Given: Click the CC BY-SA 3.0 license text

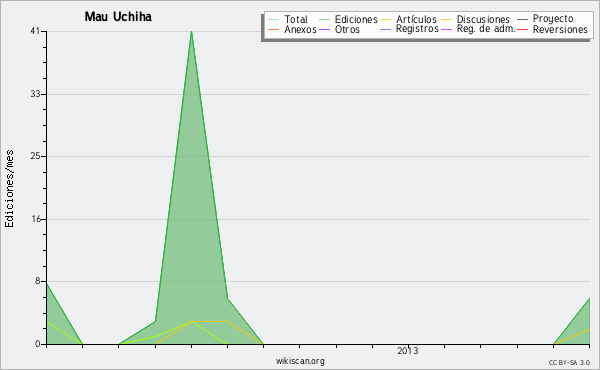Looking at the screenshot, I should pyautogui.click(x=569, y=362).
